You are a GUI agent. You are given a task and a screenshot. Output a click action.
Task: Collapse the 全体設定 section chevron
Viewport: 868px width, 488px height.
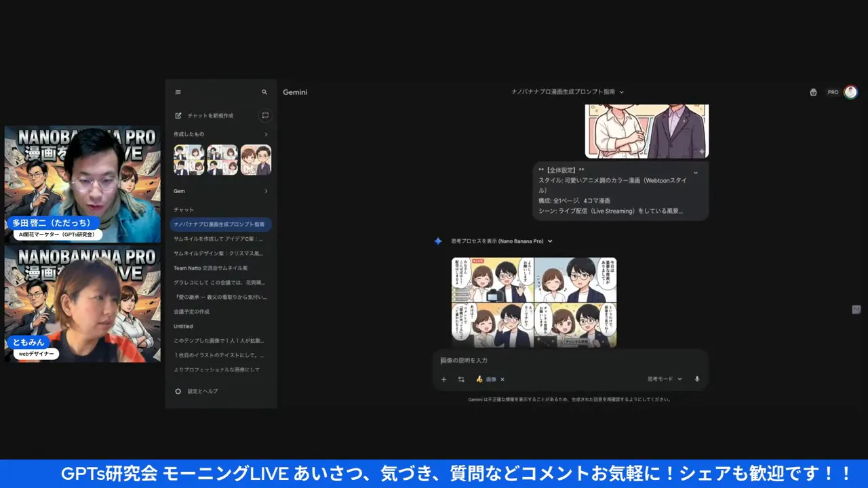pyautogui.click(x=696, y=172)
